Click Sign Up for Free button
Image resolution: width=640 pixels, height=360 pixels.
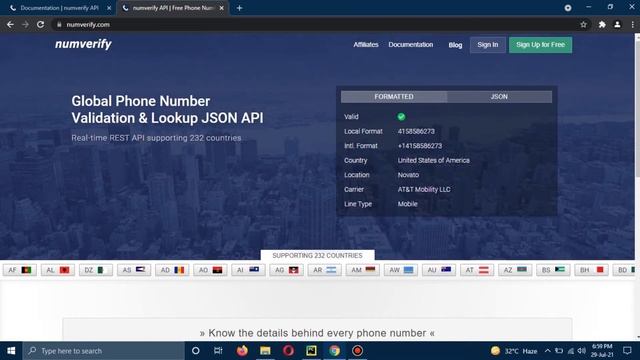click(x=540, y=44)
